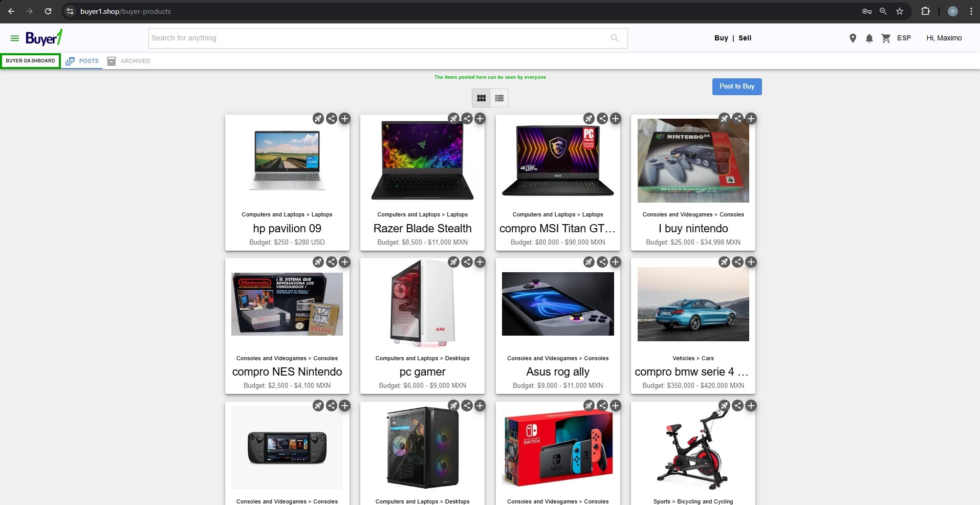Click the compro NES Nintendo title
980x505 pixels.
(287, 372)
